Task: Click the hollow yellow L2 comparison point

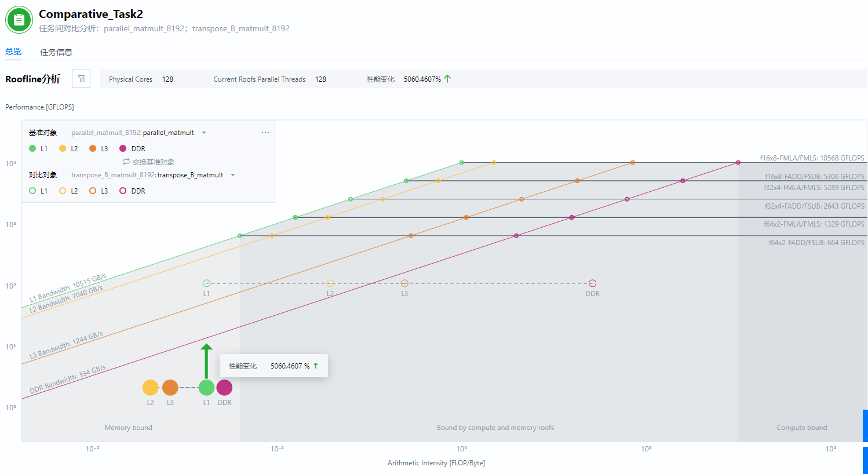Action: (x=330, y=283)
